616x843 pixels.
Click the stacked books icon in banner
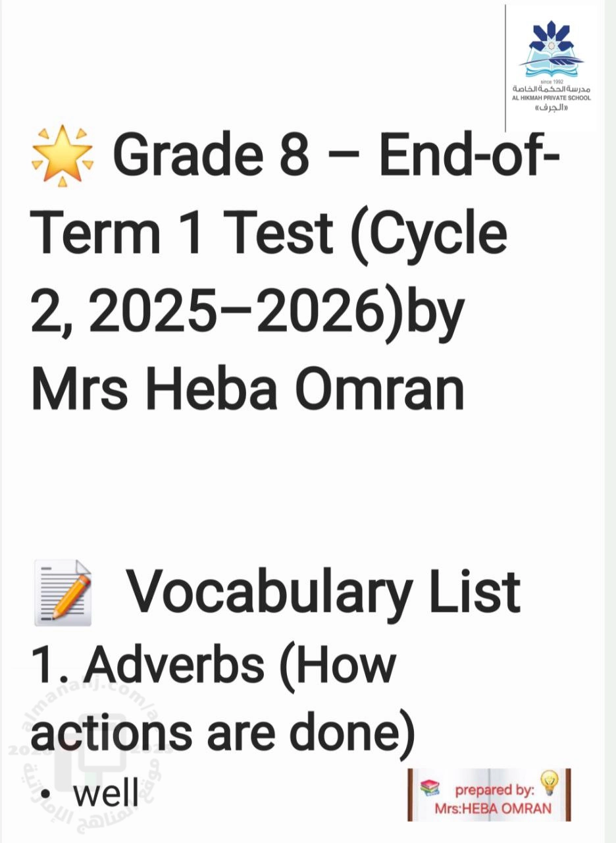tap(429, 787)
